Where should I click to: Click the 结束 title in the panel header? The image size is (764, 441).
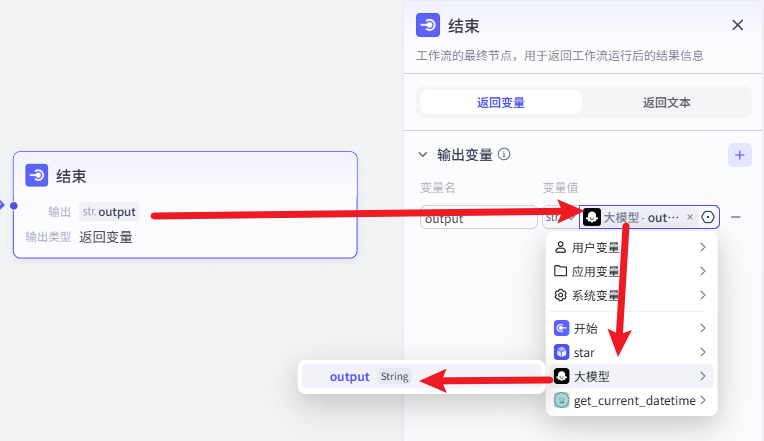pos(463,26)
